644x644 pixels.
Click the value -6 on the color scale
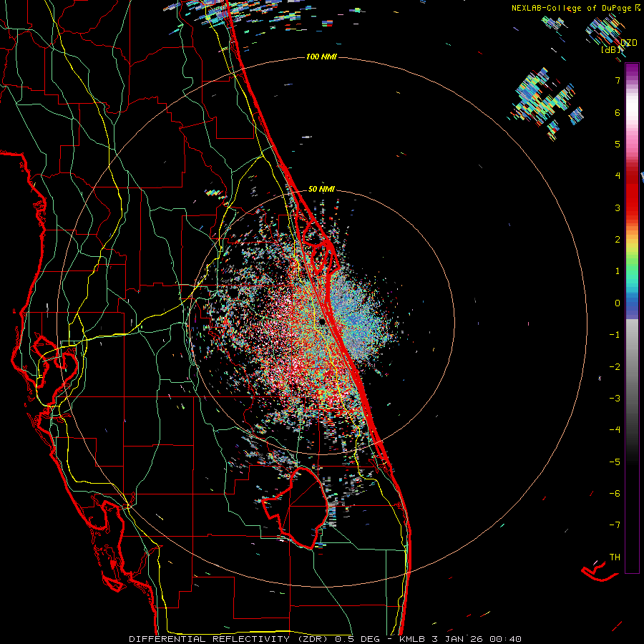click(x=615, y=494)
